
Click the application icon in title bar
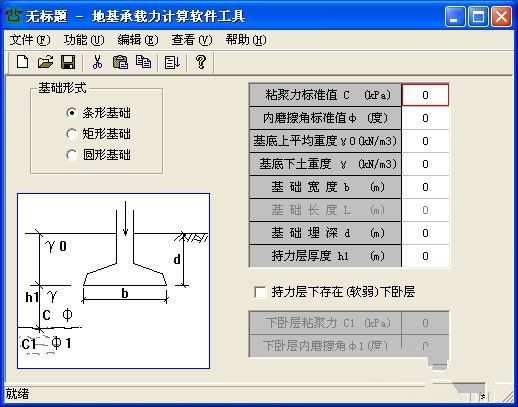click(14, 16)
